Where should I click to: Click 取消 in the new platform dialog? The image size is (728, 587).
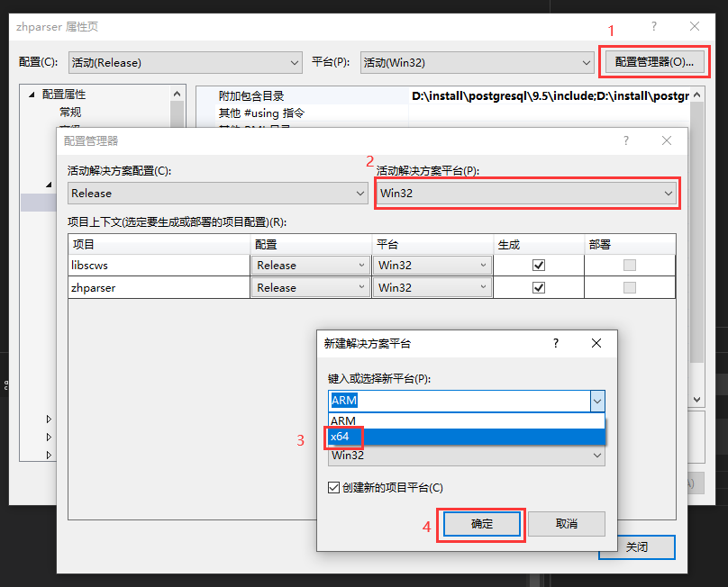(567, 524)
